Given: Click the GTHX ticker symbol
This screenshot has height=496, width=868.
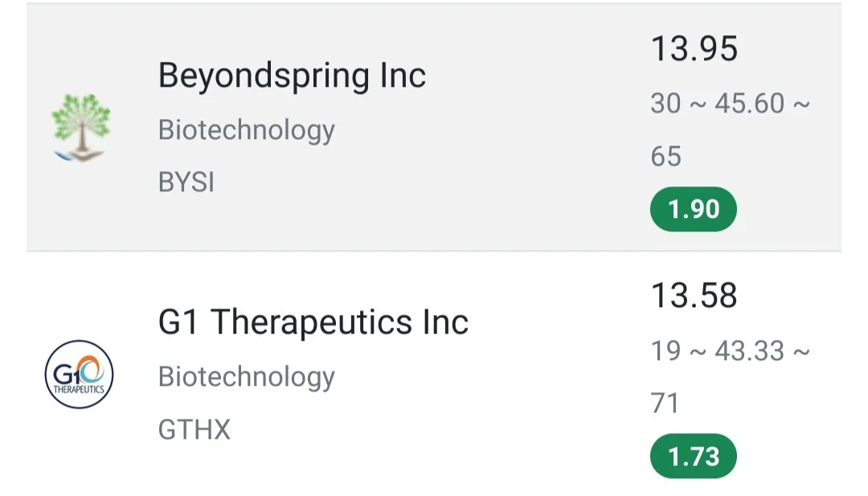Looking at the screenshot, I should click(x=194, y=429).
